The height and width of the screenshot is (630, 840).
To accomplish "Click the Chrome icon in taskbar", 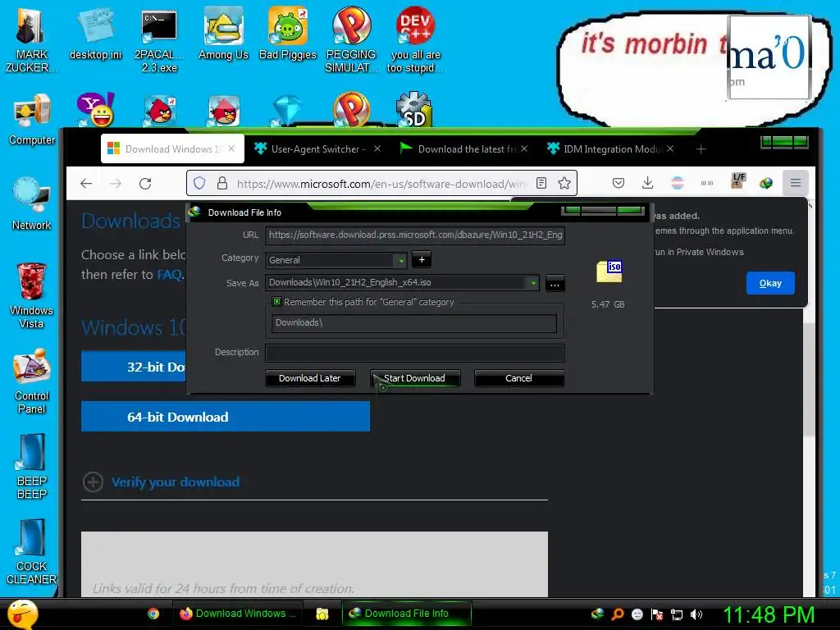I will [153, 614].
